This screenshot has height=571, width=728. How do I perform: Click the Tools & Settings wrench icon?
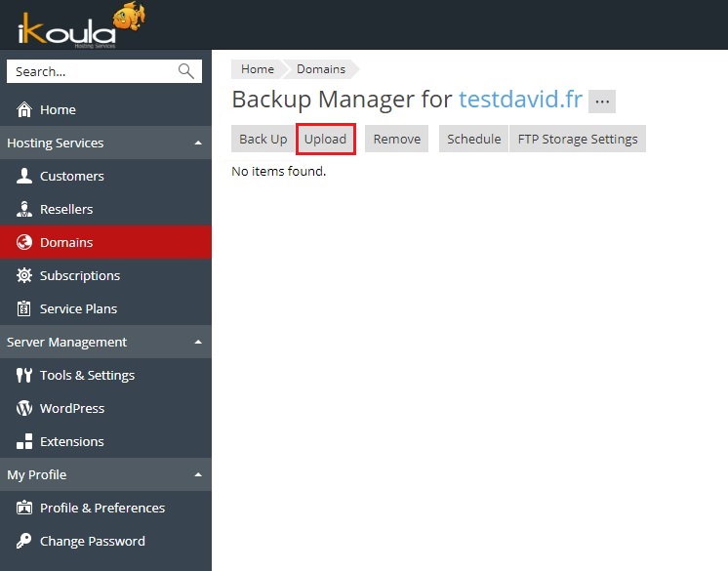(x=24, y=375)
